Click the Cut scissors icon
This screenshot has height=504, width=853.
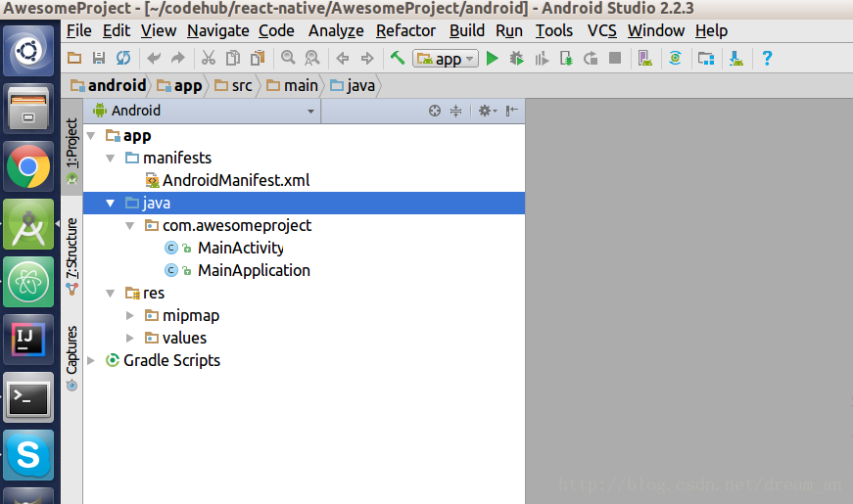(x=209, y=58)
